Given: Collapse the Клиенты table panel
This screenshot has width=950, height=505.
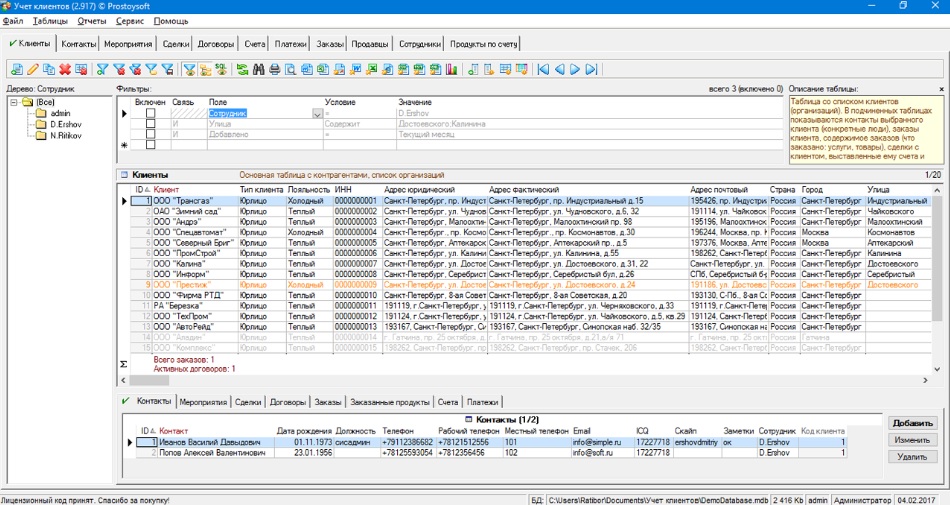Looking at the screenshot, I should pyautogui.click(x=123, y=174).
